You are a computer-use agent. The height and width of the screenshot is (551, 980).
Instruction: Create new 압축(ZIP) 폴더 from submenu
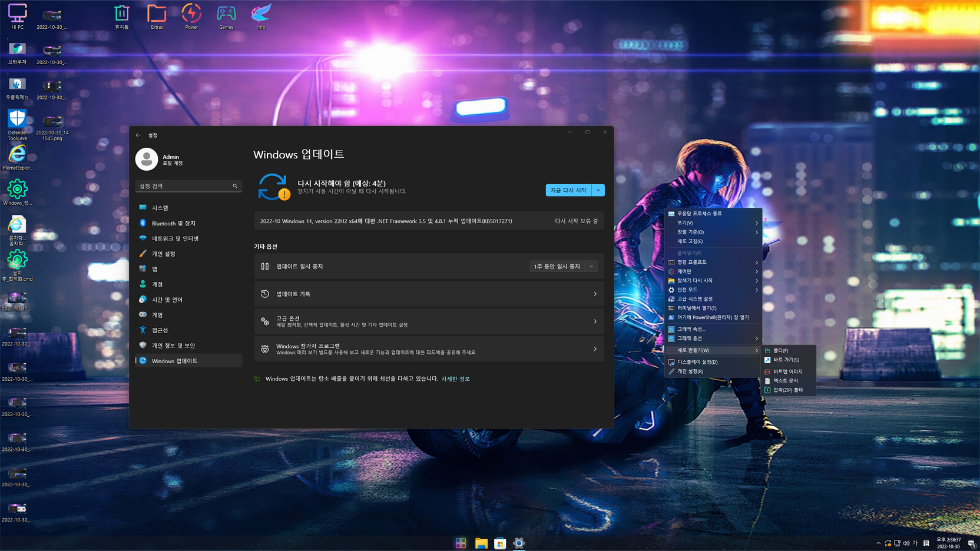coord(789,390)
